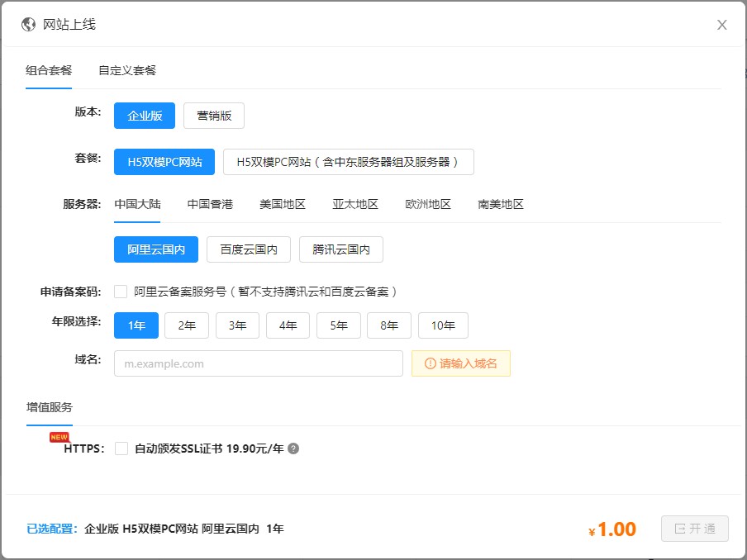Choose the 企业版 edition button

click(145, 116)
